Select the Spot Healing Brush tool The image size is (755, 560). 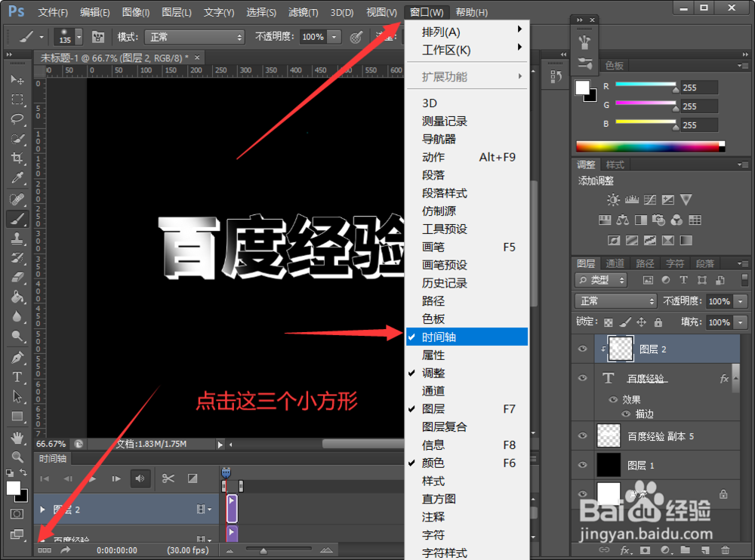click(17, 198)
